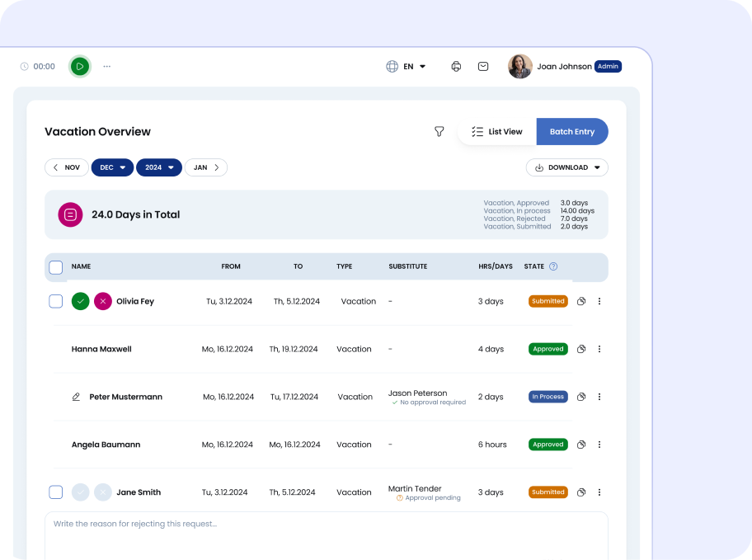Click Peter Mustermann's In Process status badge

[x=548, y=397]
